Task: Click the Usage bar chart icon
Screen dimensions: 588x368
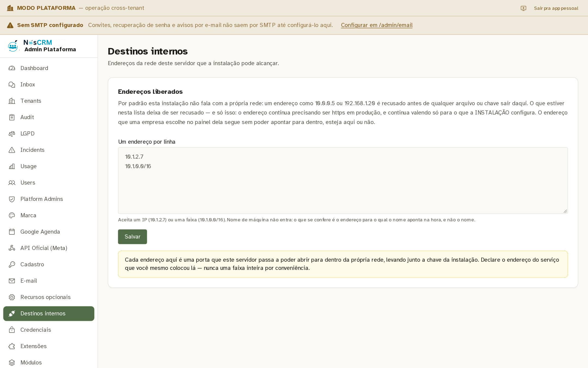Action: click(12, 166)
